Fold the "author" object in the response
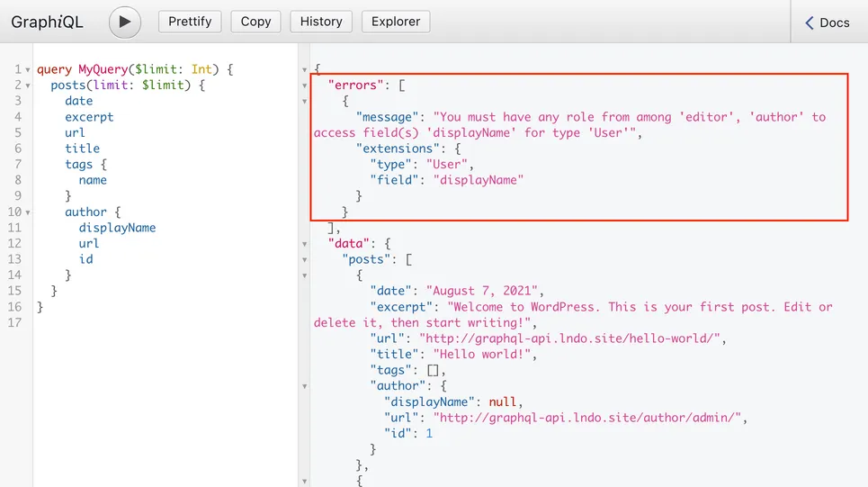Image resolution: width=868 pixels, height=487 pixels. coord(304,386)
